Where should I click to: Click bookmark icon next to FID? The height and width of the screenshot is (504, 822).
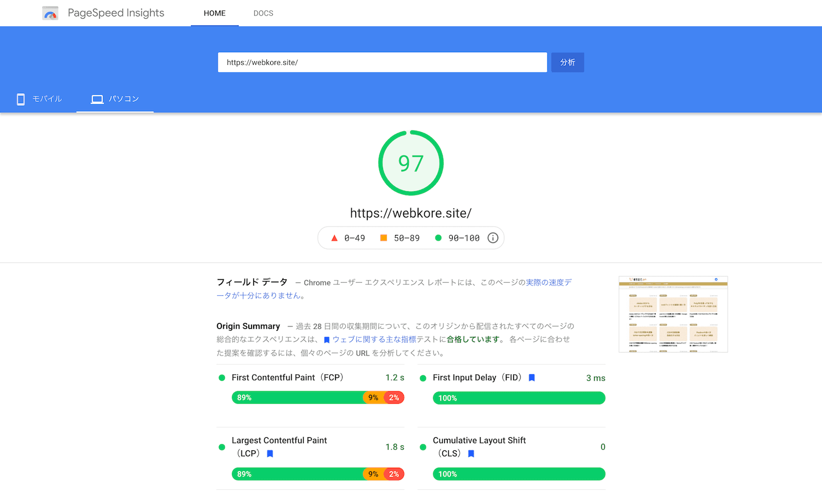point(532,377)
